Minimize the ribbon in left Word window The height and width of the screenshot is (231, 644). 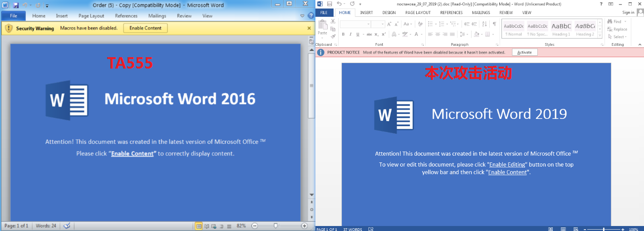303,16
